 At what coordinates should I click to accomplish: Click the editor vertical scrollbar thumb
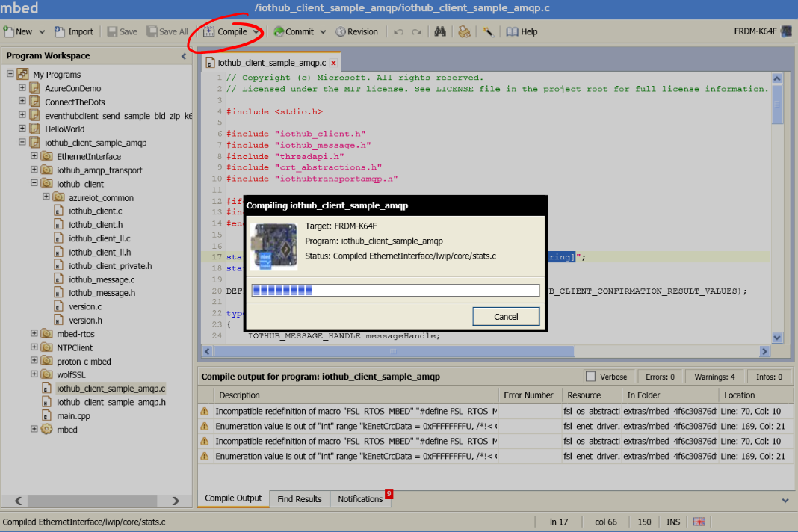pyautogui.click(x=776, y=105)
